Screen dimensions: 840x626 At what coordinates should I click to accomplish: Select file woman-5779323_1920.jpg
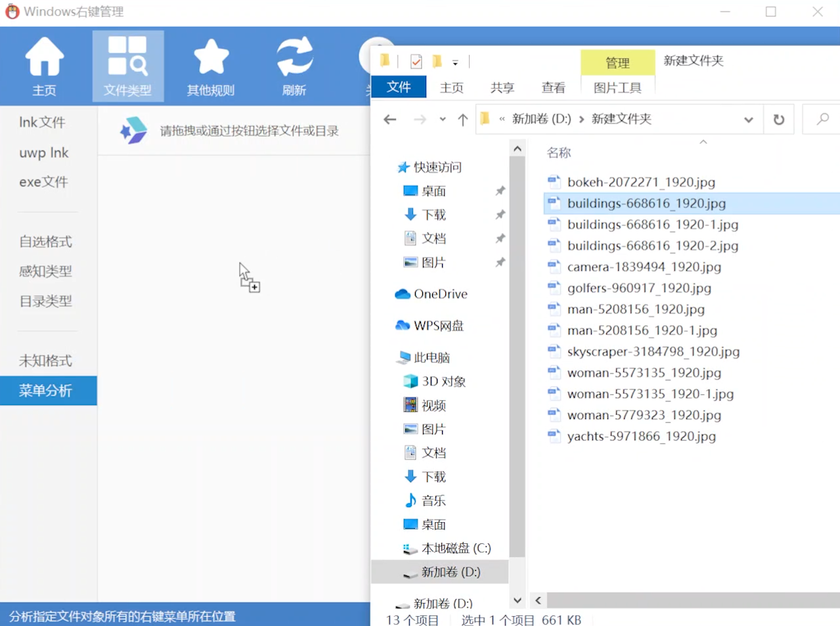pos(644,414)
